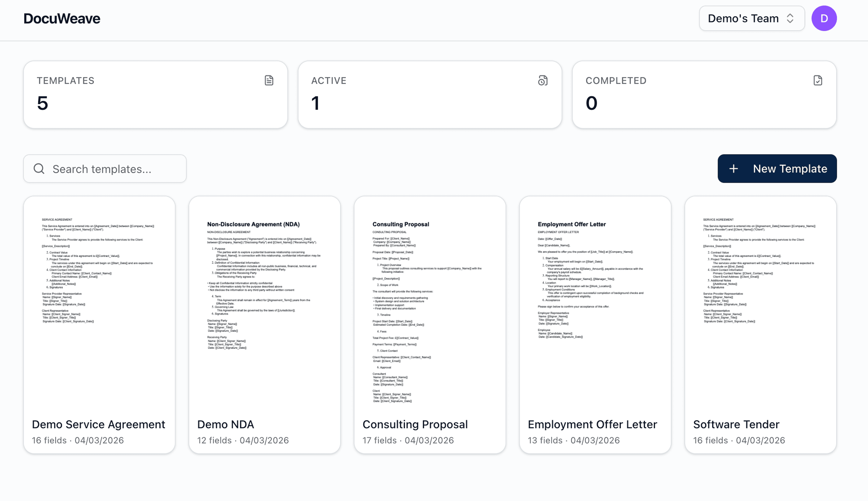Click the DocuWeave logo
Screen dimensions: 868x501
click(62, 18)
